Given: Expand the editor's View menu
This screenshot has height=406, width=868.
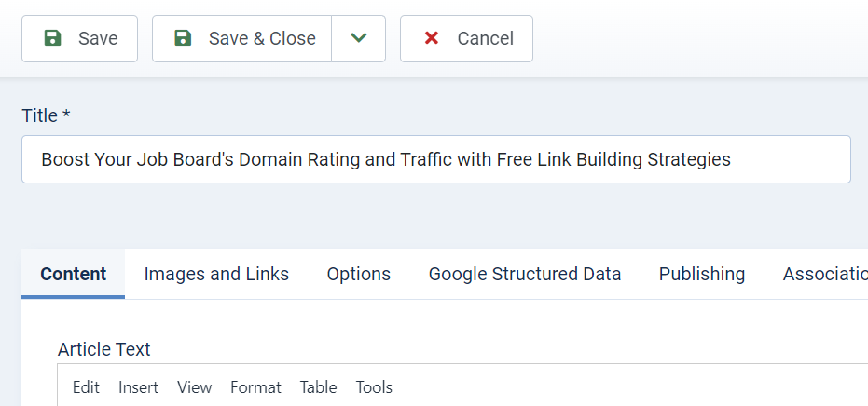Looking at the screenshot, I should pos(194,387).
